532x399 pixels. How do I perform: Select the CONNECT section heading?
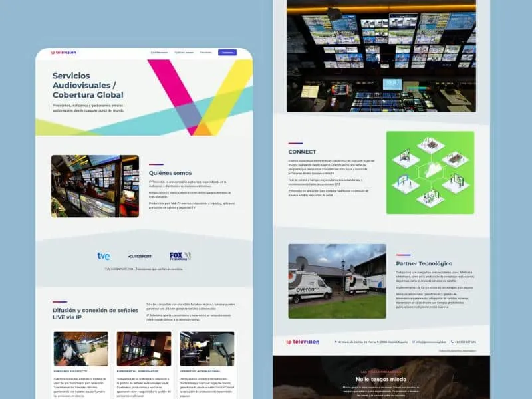[302, 152]
